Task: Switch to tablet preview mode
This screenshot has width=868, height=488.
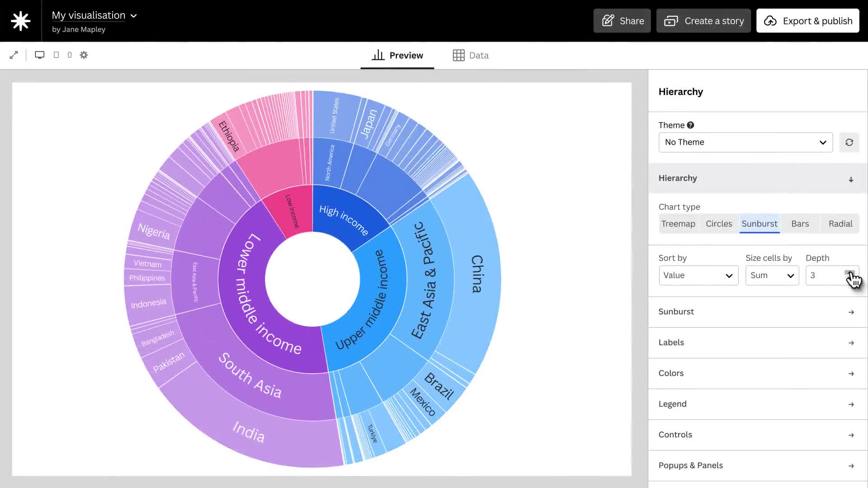Action: tap(56, 55)
